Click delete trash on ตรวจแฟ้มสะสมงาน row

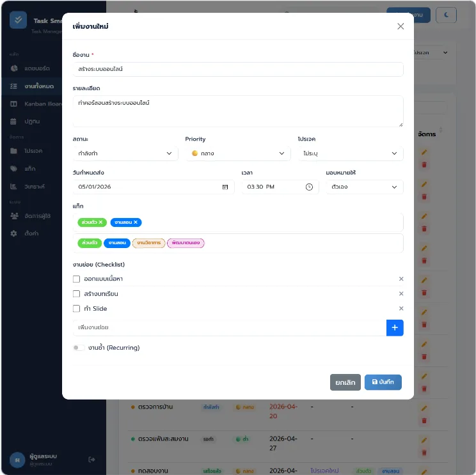click(x=424, y=453)
